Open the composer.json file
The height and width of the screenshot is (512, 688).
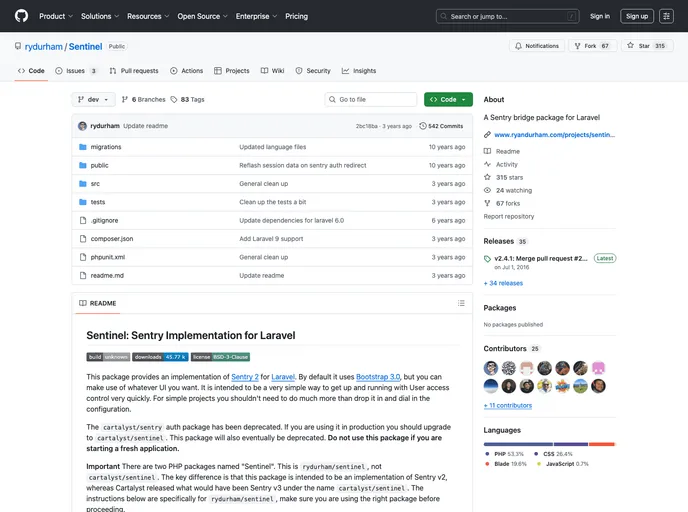[112, 239]
